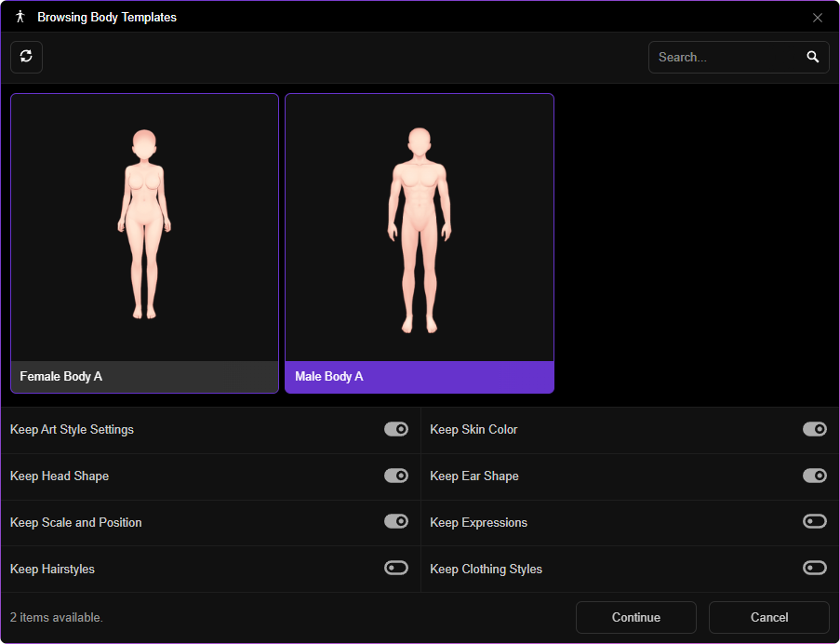Turn off Keep Head Shape toggle
Screen dimensions: 840x644
pyautogui.click(x=396, y=476)
